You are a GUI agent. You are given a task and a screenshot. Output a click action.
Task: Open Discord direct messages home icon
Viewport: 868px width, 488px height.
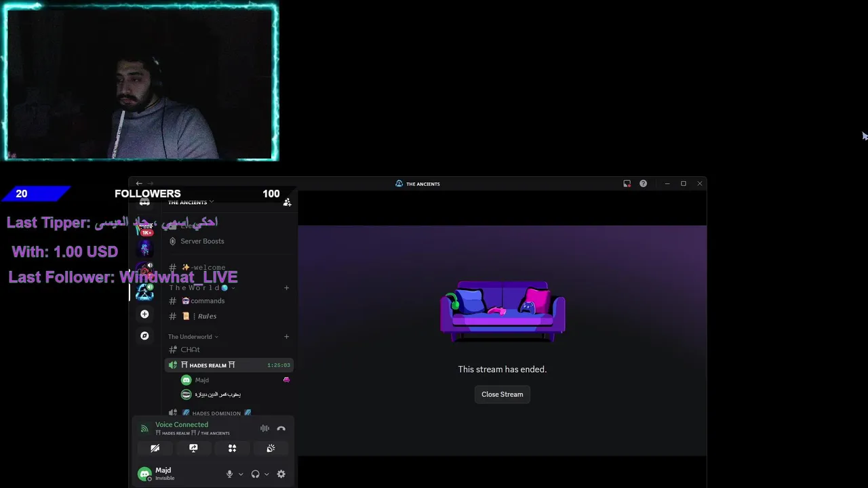144,202
